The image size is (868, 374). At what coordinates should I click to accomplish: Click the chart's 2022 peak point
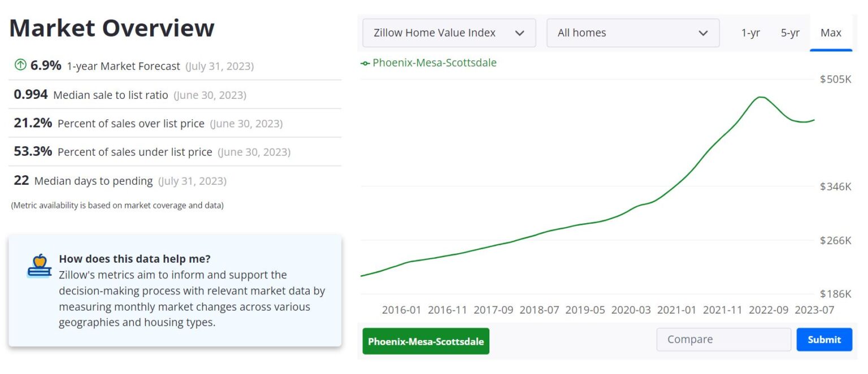click(x=760, y=97)
